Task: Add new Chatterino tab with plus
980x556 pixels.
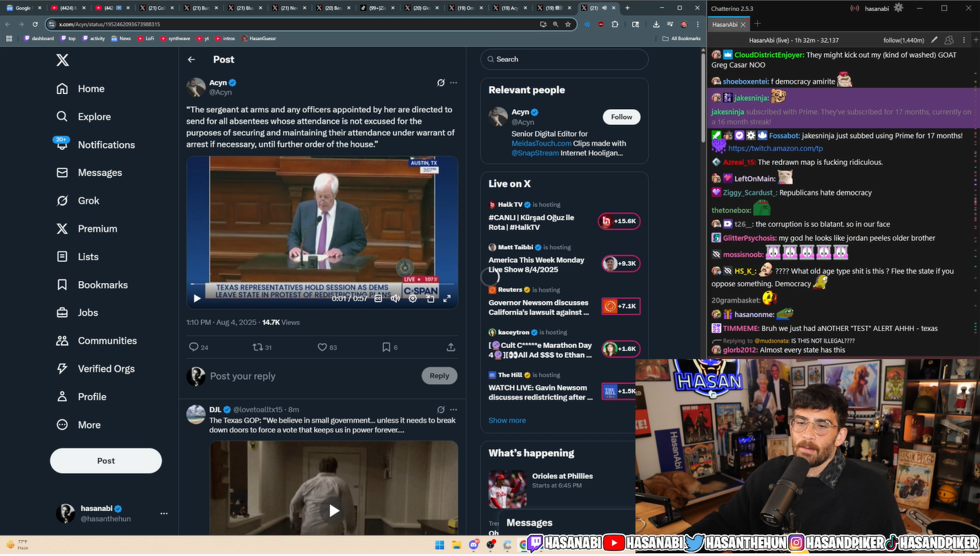Action: pos(757,24)
